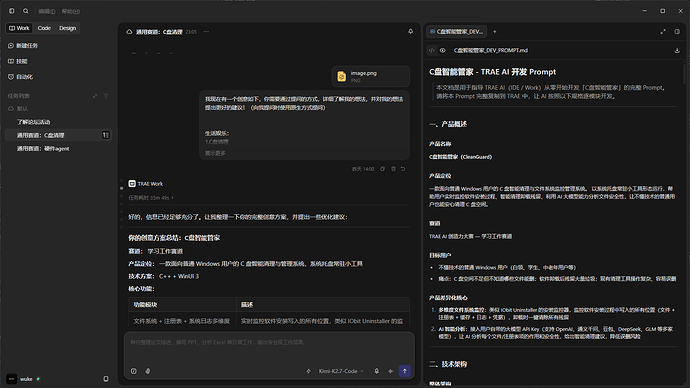Open the 了解论坛活动 task
This screenshot has height=388, width=690.
coord(33,122)
